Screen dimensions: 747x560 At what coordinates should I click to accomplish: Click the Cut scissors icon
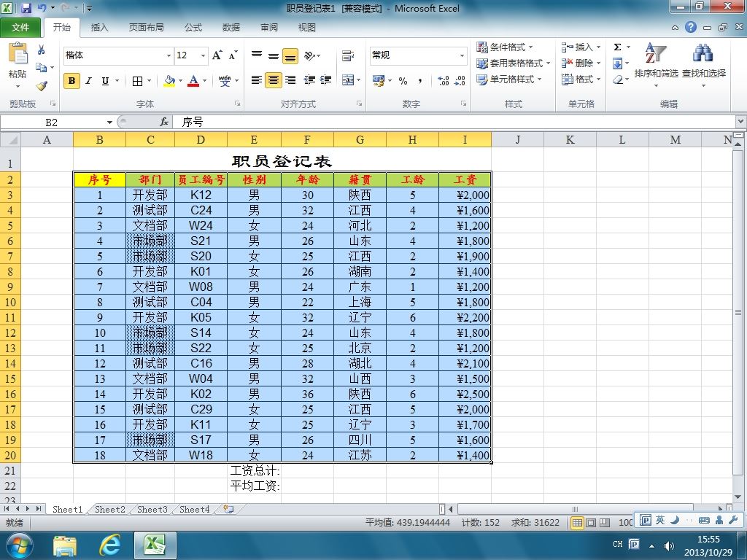pos(42,50)
